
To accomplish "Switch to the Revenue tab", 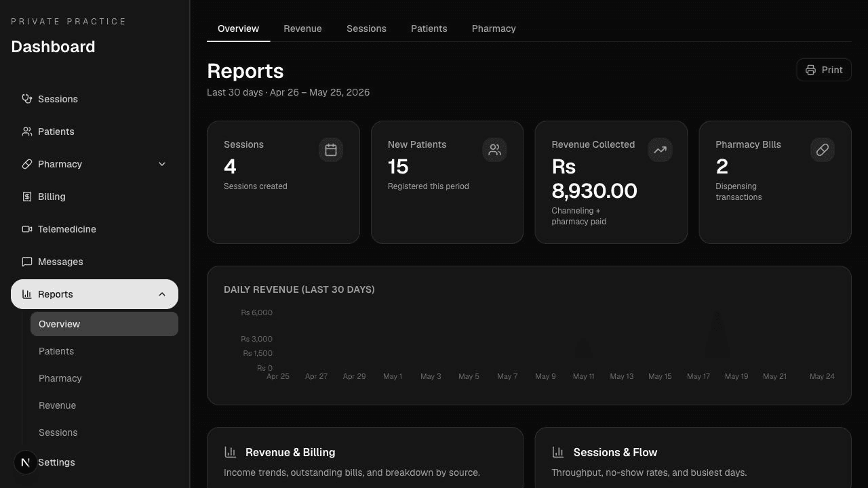I will (302, 28).
